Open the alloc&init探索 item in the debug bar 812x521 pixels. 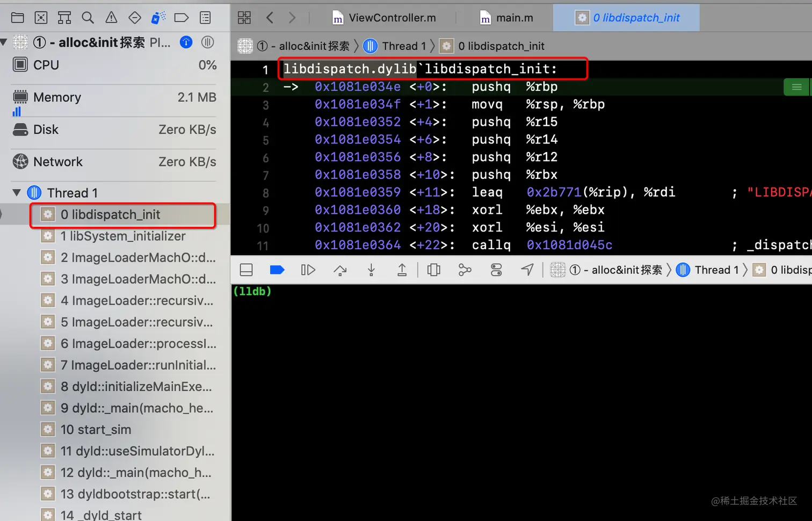[606, 270]
